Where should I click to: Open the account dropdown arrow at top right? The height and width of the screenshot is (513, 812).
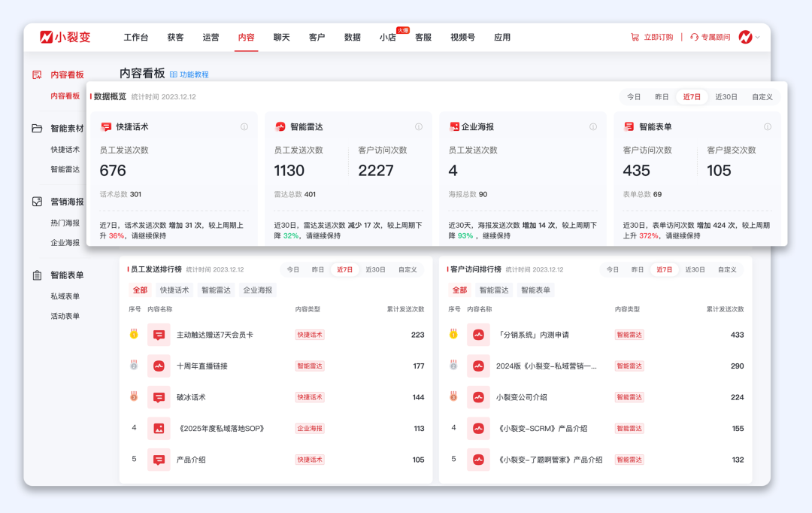[x=759, y=36]
